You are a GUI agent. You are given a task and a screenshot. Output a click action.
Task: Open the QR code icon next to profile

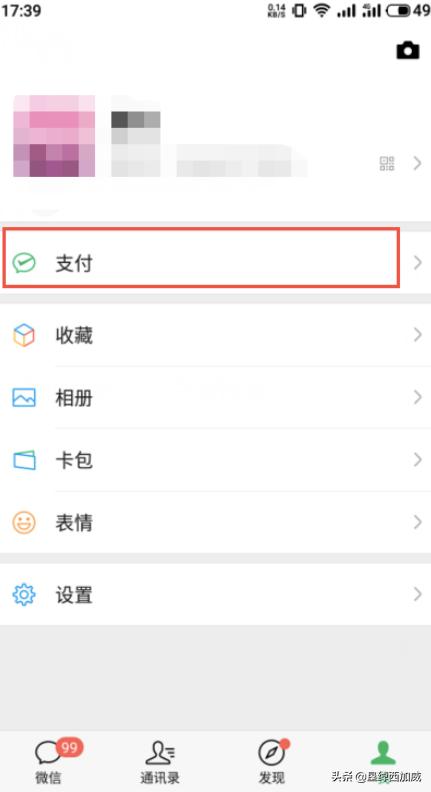coord(387,164)
